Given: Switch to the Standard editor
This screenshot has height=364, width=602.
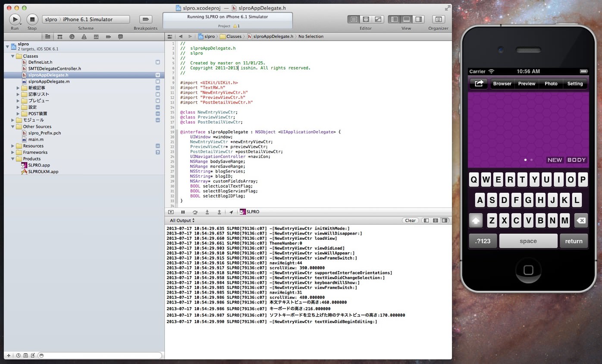Looking at the screenshot, I should (354, 19).
